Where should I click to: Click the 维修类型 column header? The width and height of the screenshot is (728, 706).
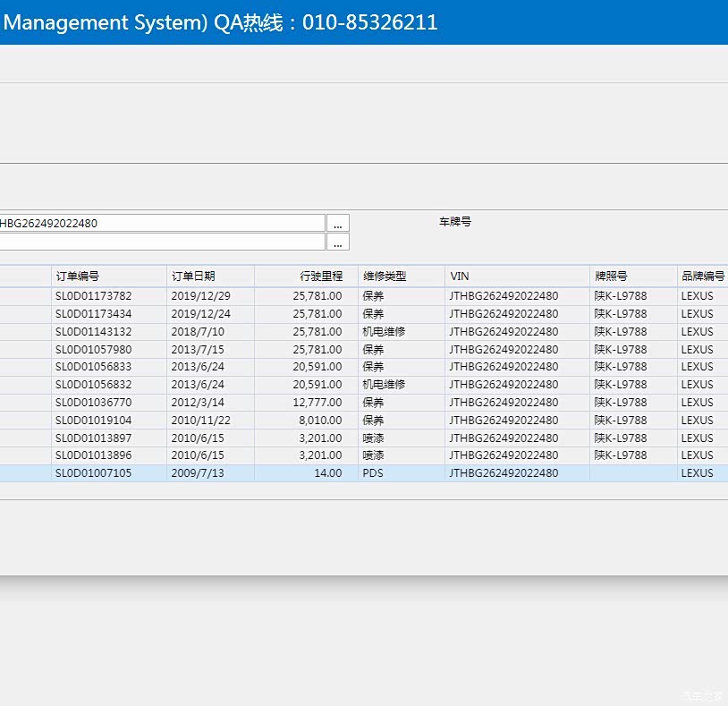401,276
